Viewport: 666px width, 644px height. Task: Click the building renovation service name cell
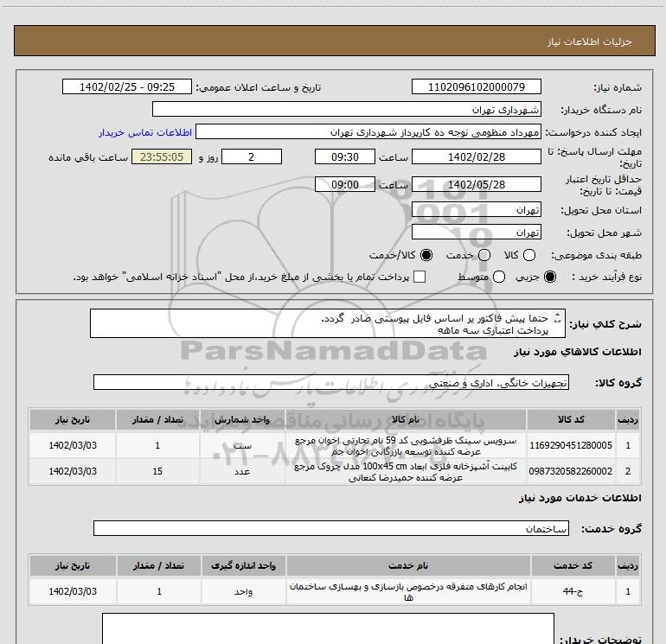(408, 591)
